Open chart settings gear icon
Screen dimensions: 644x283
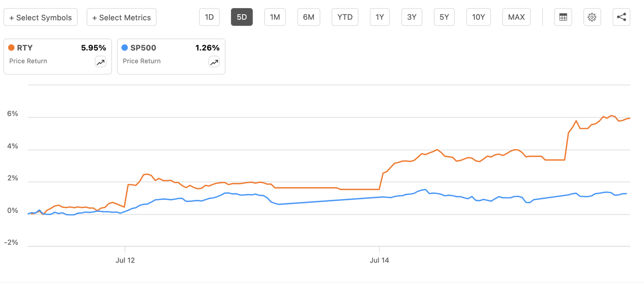tap(592, 17)
